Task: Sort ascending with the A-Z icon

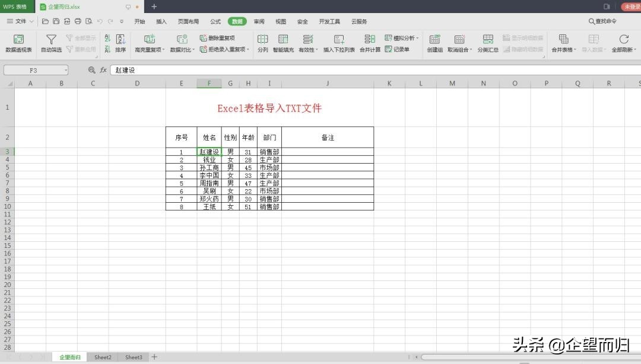Action: (x=107, y=38)
